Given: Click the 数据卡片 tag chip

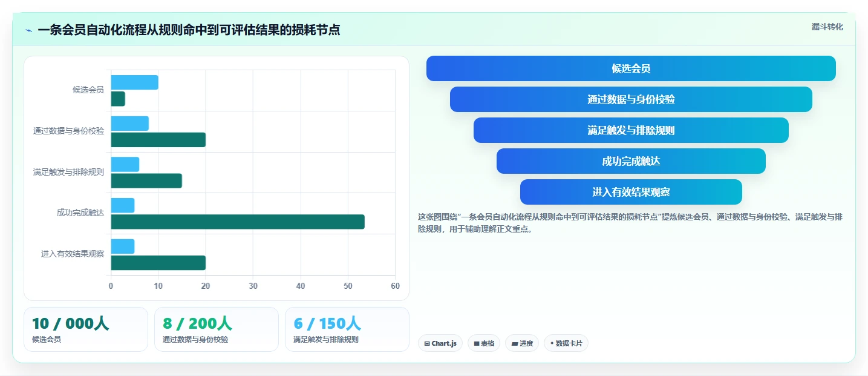Looking at the screenshot, I should click(566, 343).
